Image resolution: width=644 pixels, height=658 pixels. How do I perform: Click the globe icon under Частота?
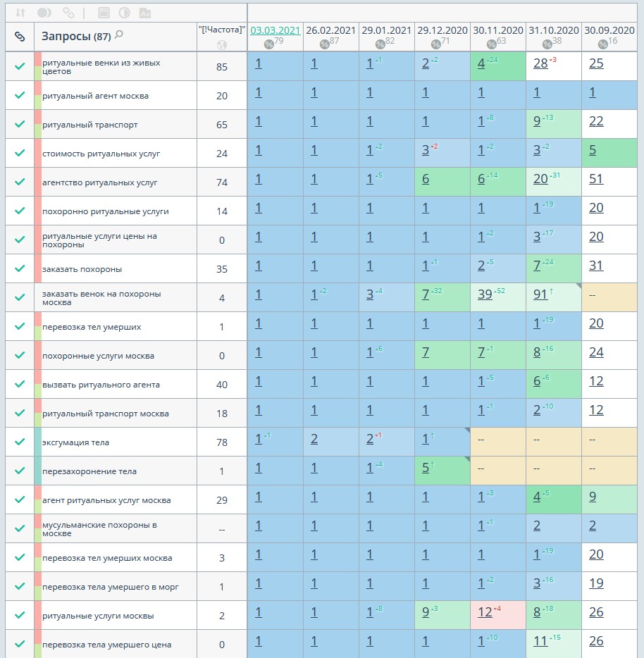[x=222, y=45]
